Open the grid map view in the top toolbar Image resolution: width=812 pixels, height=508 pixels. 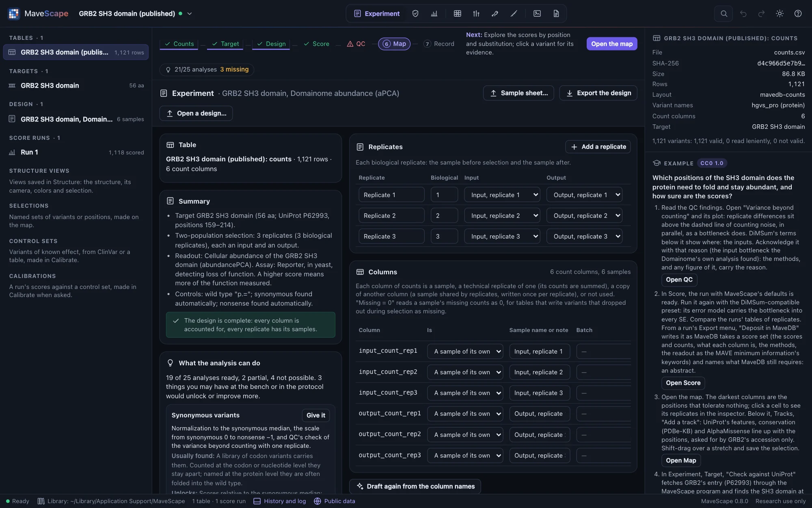pyautogui.click(x=458, y=13)
